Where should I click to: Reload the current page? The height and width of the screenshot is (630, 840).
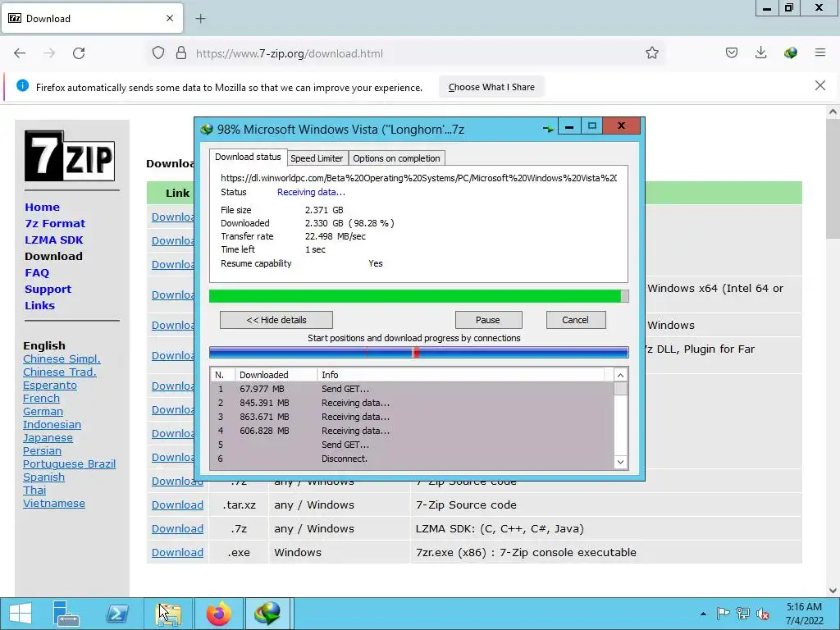click(x=79, y=53)
